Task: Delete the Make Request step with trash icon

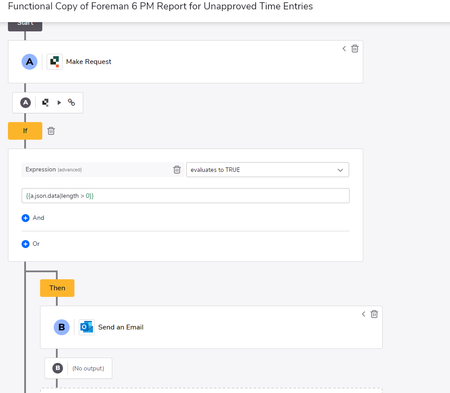Action: (x=355, y=49)
